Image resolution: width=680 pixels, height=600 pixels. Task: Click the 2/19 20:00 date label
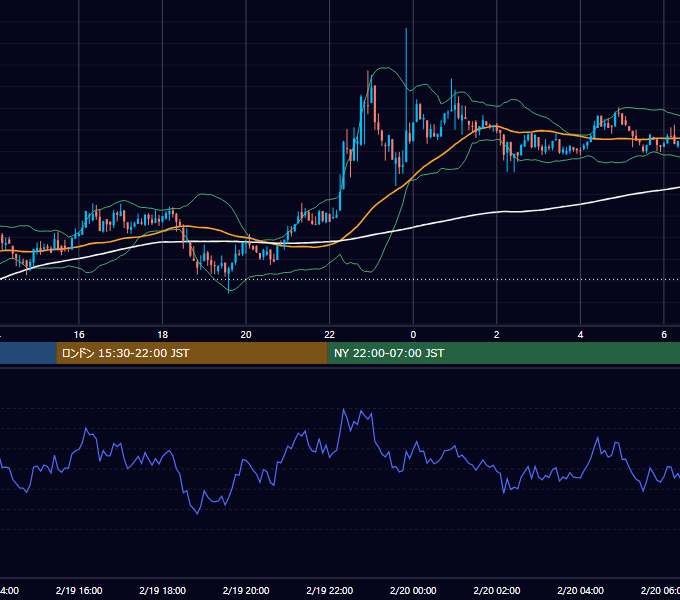coord(246,590)
